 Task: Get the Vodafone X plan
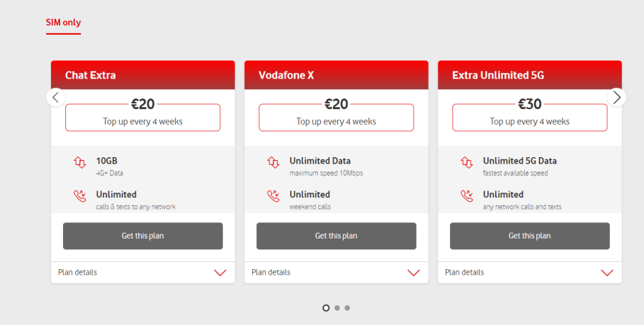(337, 236)
